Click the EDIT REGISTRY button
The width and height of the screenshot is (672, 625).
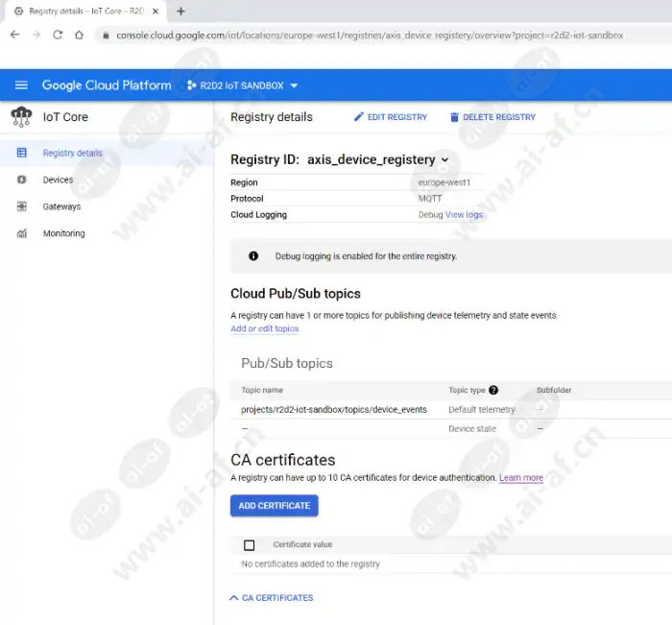tap(391, 117)
